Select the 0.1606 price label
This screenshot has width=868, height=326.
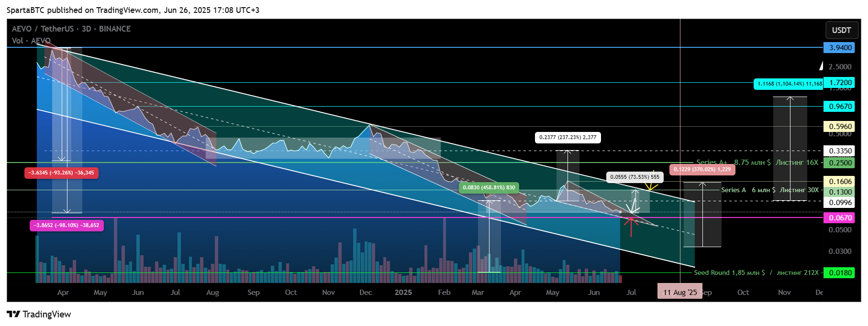click(x=840, y=181)
